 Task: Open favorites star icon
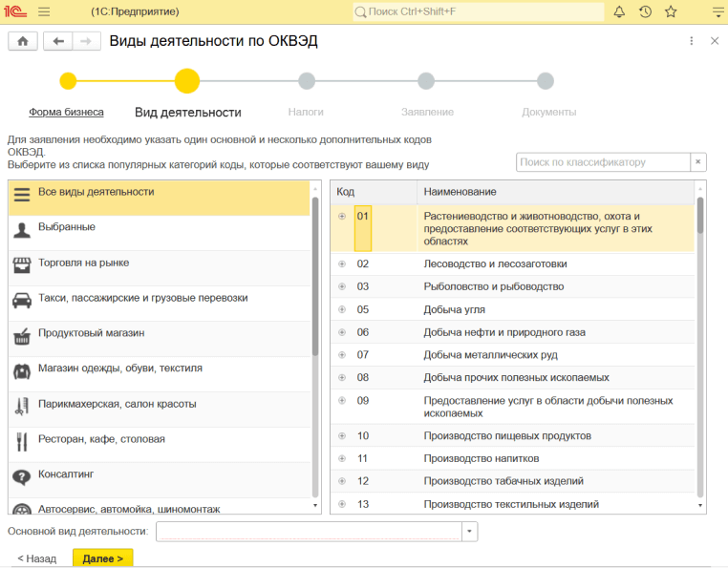(x=671, y=12)
